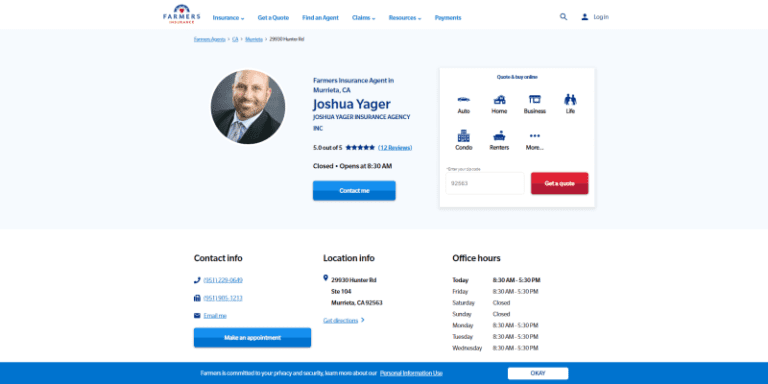The image size is (768, 384).
Task: Click the phone handset icon in Contact info
Action: coord(197,280)
